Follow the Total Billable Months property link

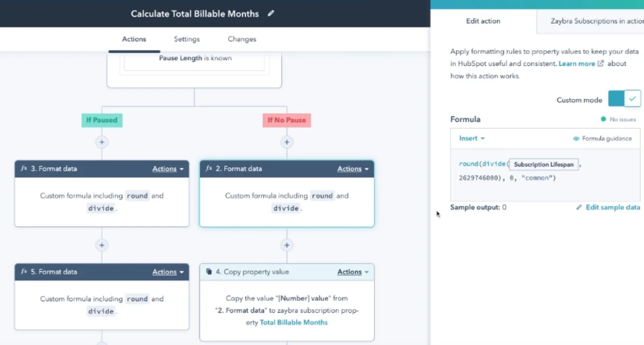(293, 322)
